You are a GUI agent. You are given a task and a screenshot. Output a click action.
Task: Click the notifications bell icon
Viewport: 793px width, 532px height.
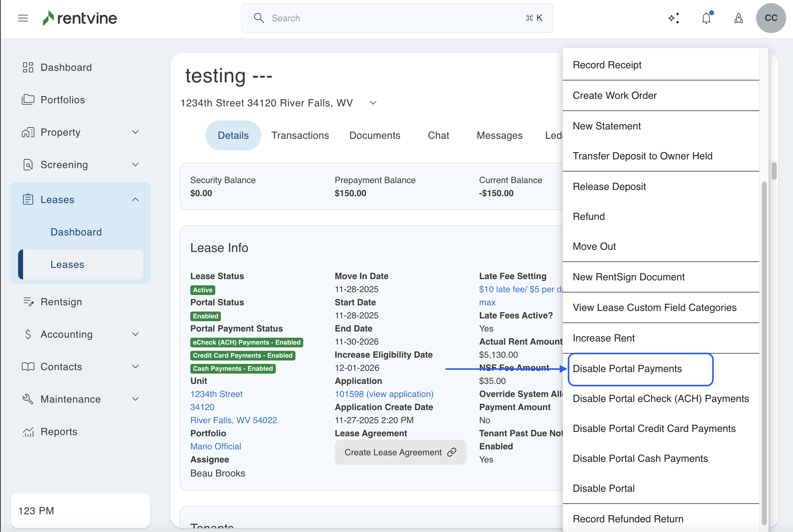[706, 18]
